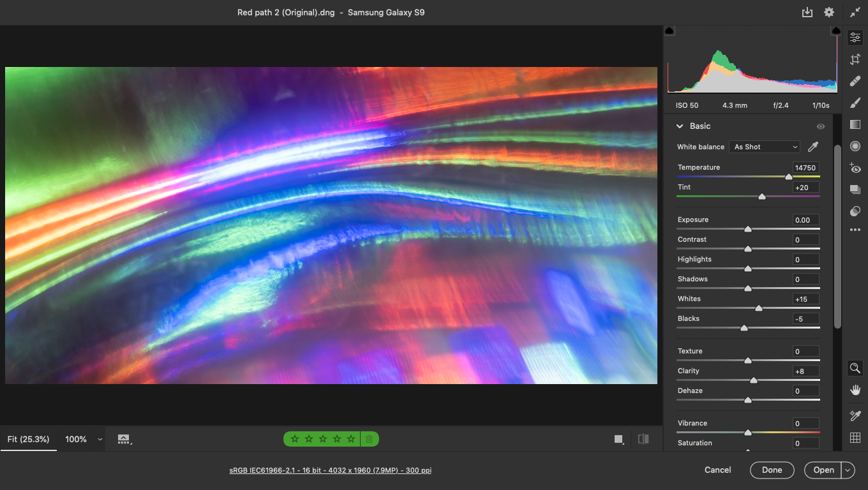Open the White balance As Shot dropdown

click(765, 147)
